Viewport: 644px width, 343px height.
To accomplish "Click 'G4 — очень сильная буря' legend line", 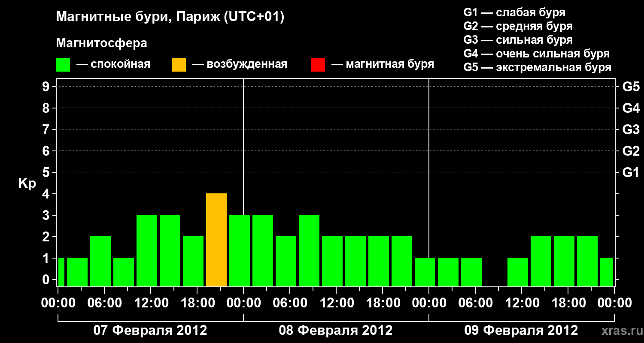I will (x=537, y=54).
